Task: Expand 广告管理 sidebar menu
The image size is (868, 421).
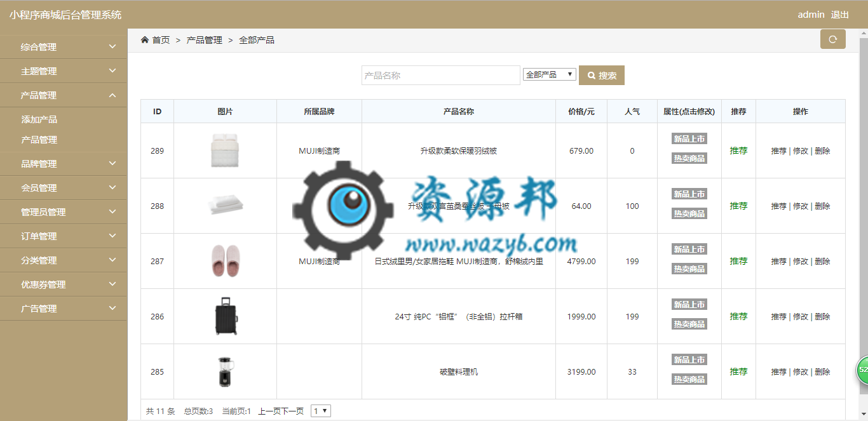Action: [64, 309]
